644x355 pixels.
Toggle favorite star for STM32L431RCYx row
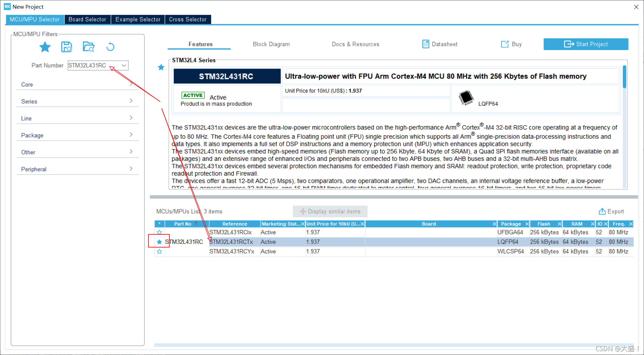click(x=159, y=251)
